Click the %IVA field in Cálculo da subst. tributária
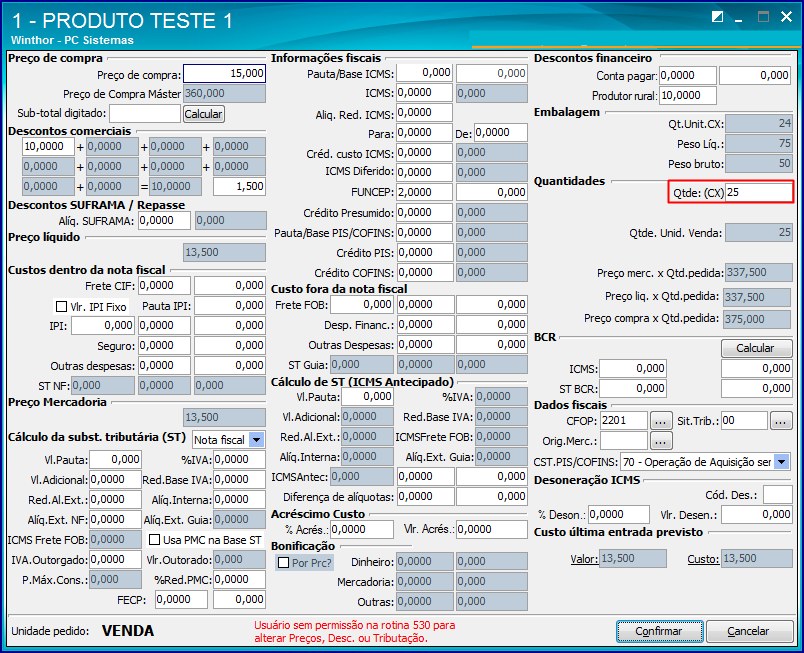Image resolution: width=804 pixels, height=653 pixels. pos(239,460)
